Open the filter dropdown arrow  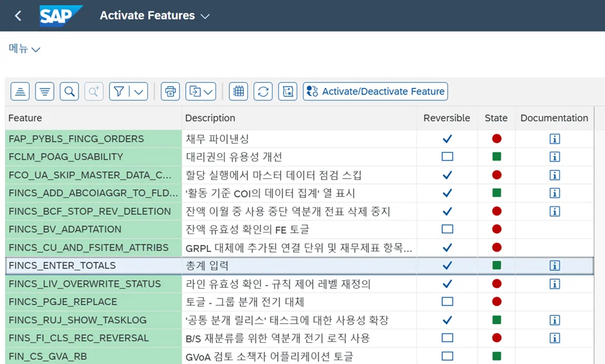pos(139,91)
